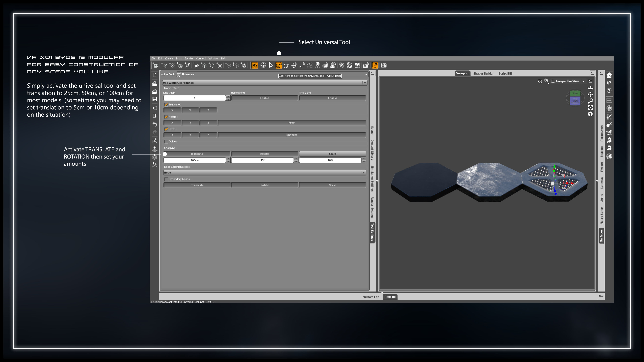Viewport: 644px width, 362px height.
Task: Open the Create menu
Action: (x=169, y=58)
